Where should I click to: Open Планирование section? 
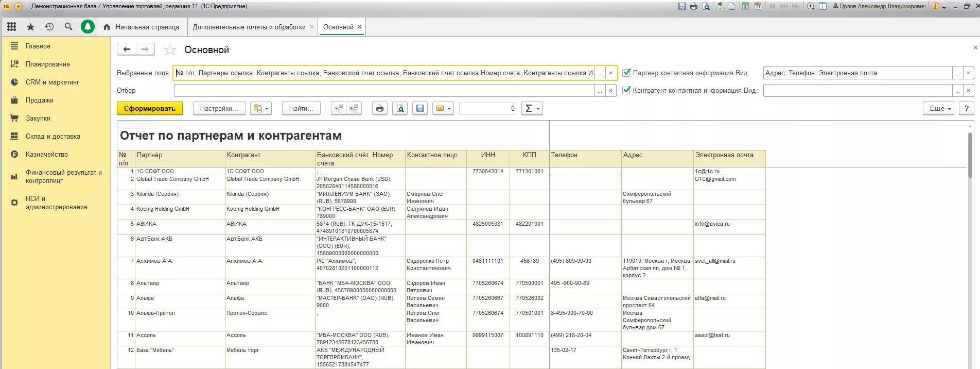coord(56,64)
